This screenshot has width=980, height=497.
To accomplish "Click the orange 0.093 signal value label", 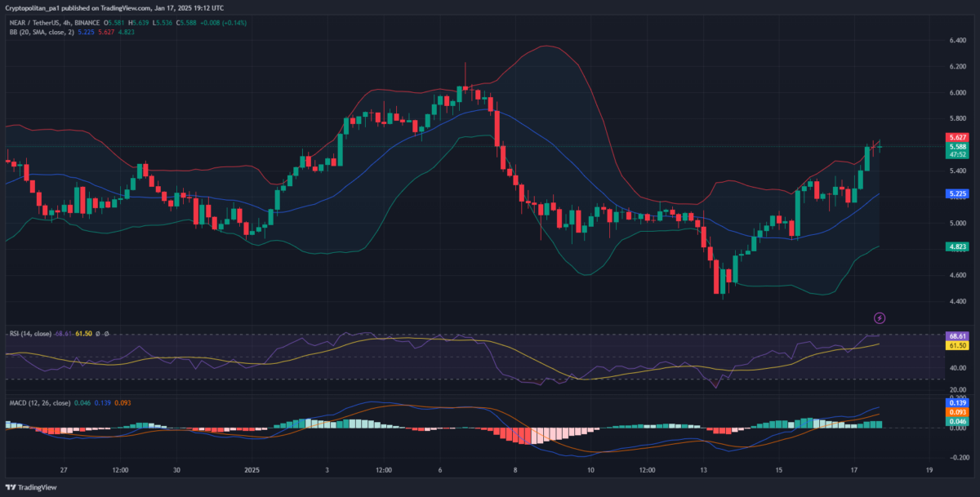I will click(955, 412).
